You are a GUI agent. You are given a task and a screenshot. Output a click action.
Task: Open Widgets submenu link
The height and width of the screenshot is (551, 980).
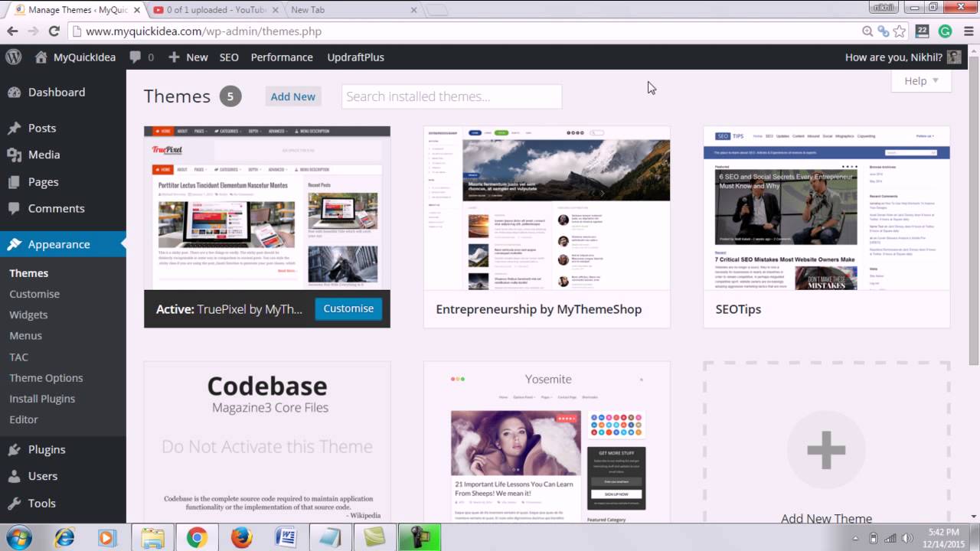(x=28, y=315)
